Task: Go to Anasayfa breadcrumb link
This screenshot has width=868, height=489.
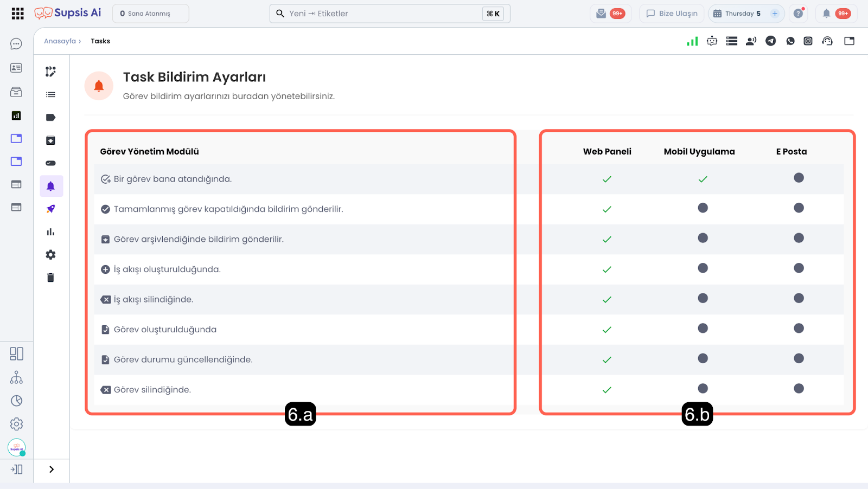Action: point(60,41)
